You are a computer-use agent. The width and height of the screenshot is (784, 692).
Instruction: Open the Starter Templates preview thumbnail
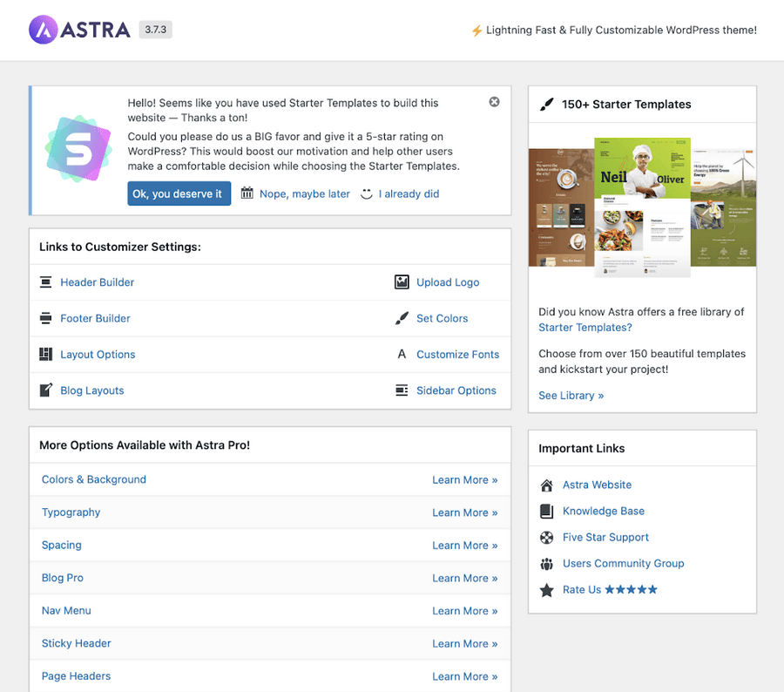[642, 207]
